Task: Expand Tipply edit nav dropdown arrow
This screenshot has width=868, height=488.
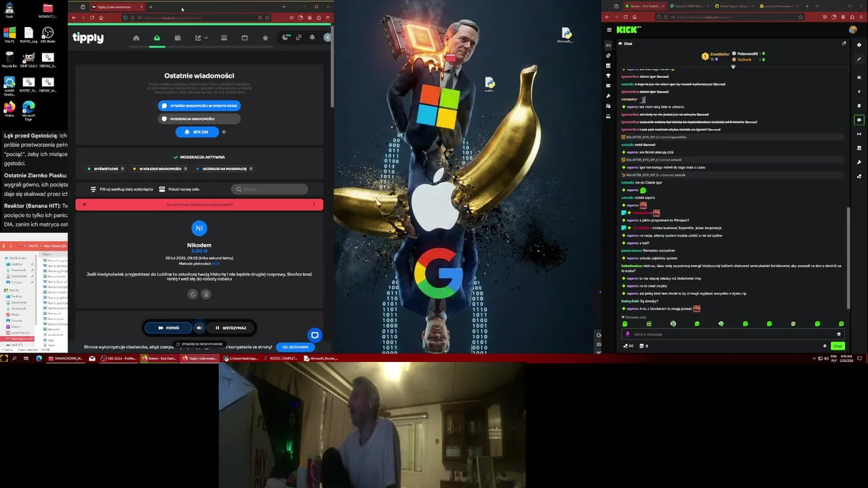Action: pos(206,38)
